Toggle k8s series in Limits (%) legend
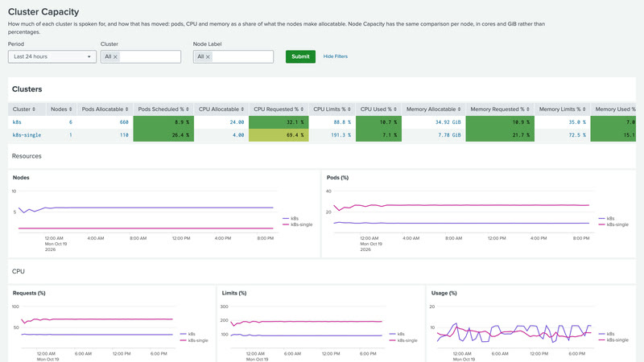Screen dimensions: 644x362 click(x=397, y=334)
